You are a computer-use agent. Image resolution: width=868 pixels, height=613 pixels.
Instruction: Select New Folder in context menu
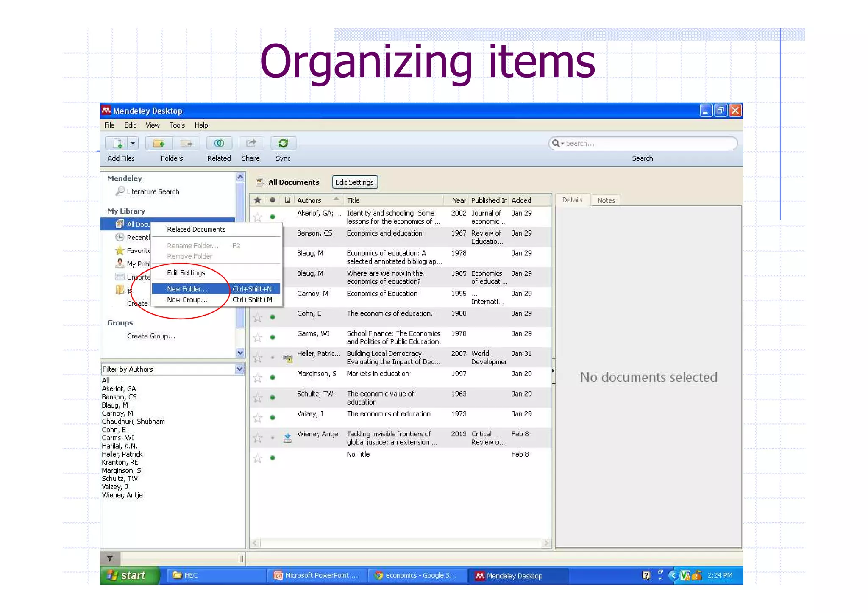coord(216,289)
